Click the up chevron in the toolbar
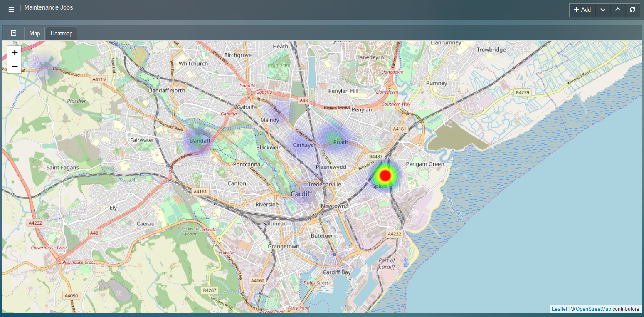The image size is (644, 317). [x=617, y=10]
